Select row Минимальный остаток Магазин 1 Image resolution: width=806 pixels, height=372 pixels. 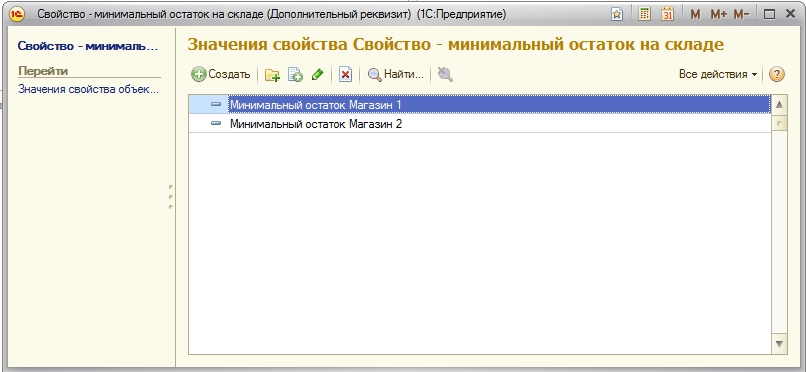pos(479,105)
